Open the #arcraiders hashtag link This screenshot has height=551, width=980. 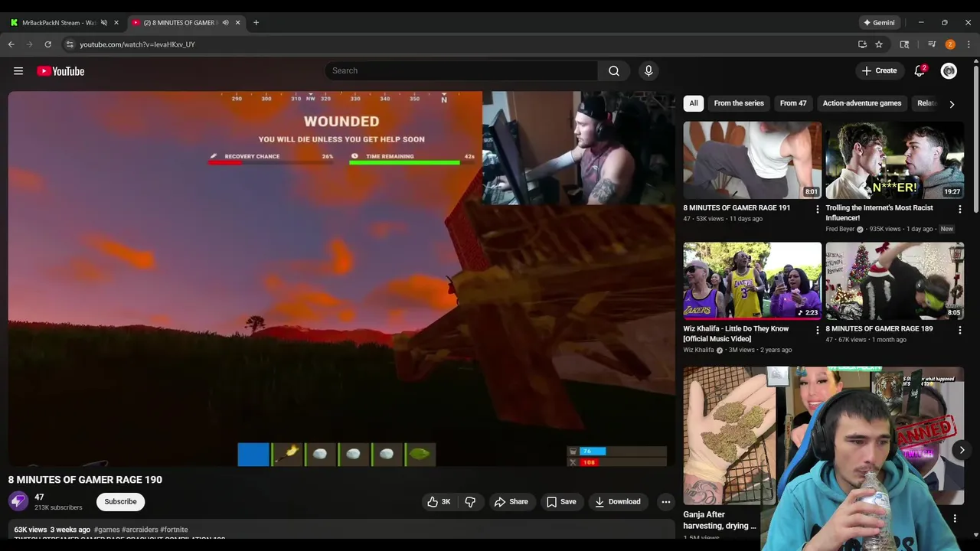point(139,530)
